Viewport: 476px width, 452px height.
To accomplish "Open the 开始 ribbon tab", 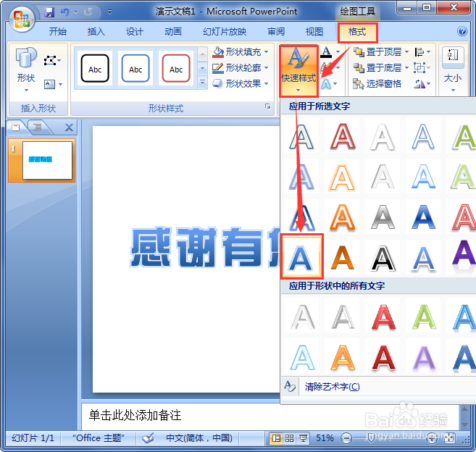I will [x=58, y=32].
